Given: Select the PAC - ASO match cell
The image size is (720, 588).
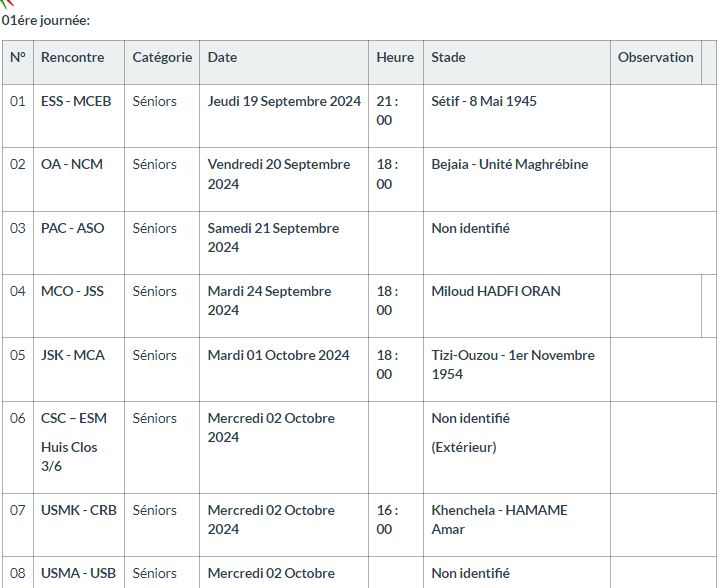Looking at the screenshot, I should (79, 243).
